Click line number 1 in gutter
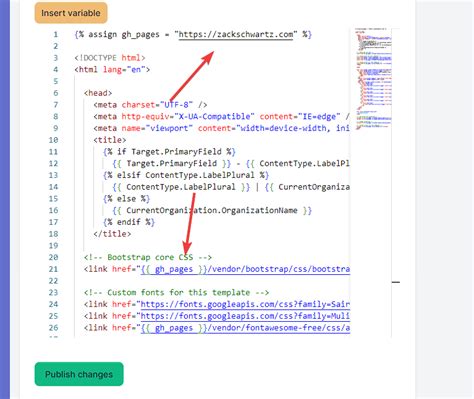 click(56, 34)
